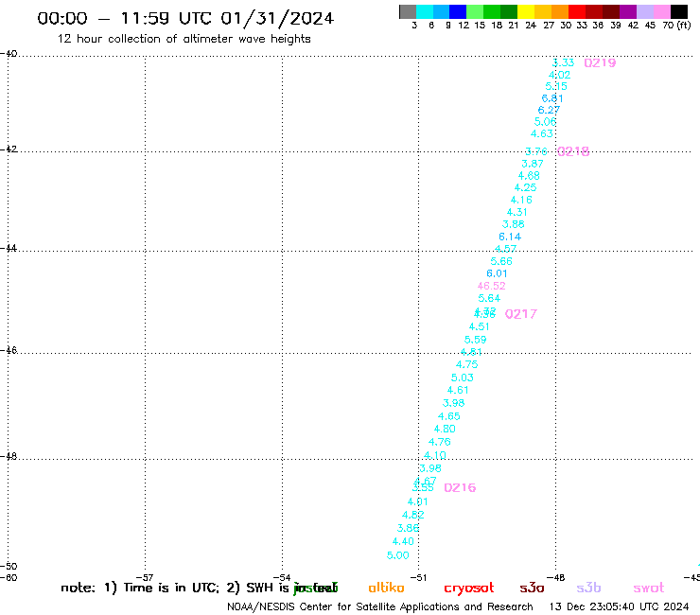
Task: Click the dark red s3a label
Action: click(x=532, y=589)
